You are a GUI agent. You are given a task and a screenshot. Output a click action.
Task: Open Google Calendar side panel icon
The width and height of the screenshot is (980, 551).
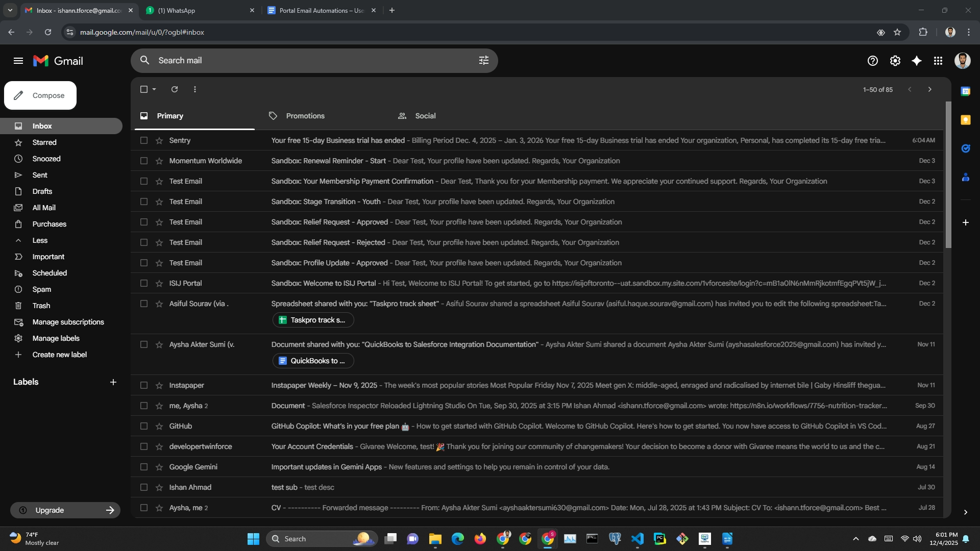coord(965,91)
